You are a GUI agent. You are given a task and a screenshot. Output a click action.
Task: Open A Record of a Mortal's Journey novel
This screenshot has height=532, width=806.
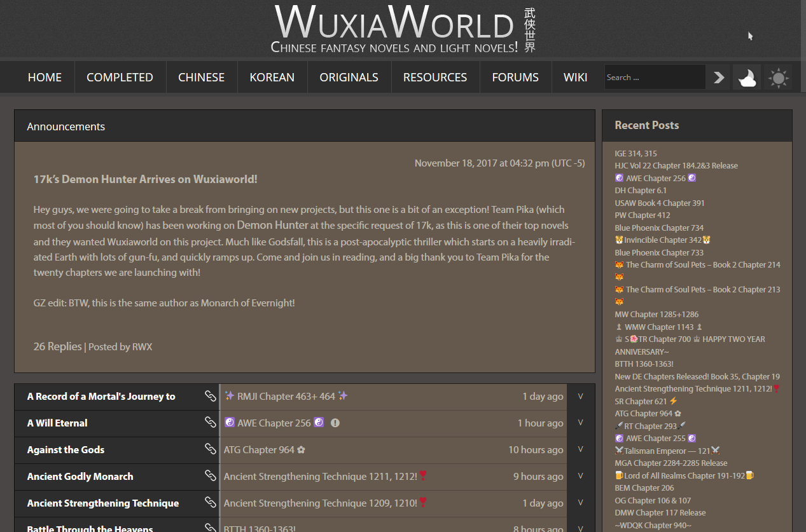(x=101, y=396)
